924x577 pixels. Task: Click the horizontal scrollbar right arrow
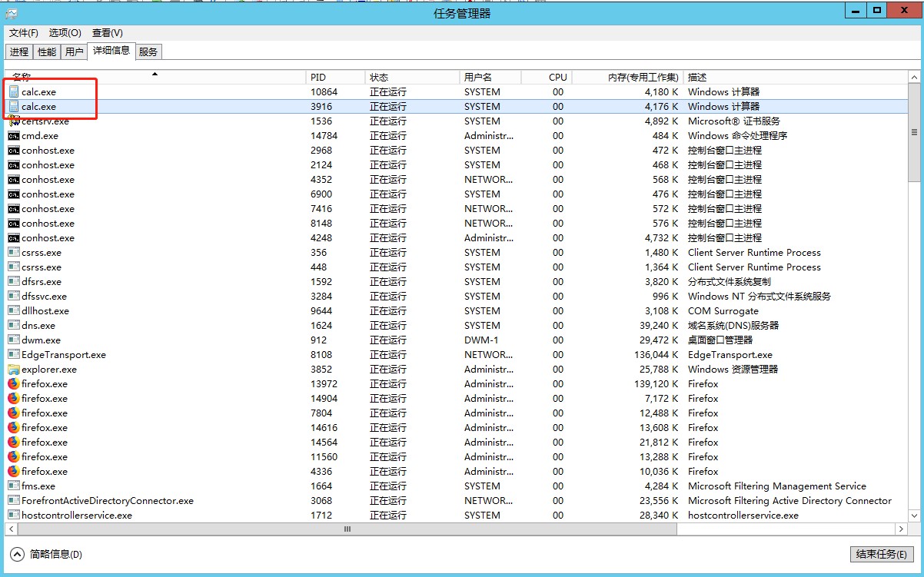[x=901, y=529]
